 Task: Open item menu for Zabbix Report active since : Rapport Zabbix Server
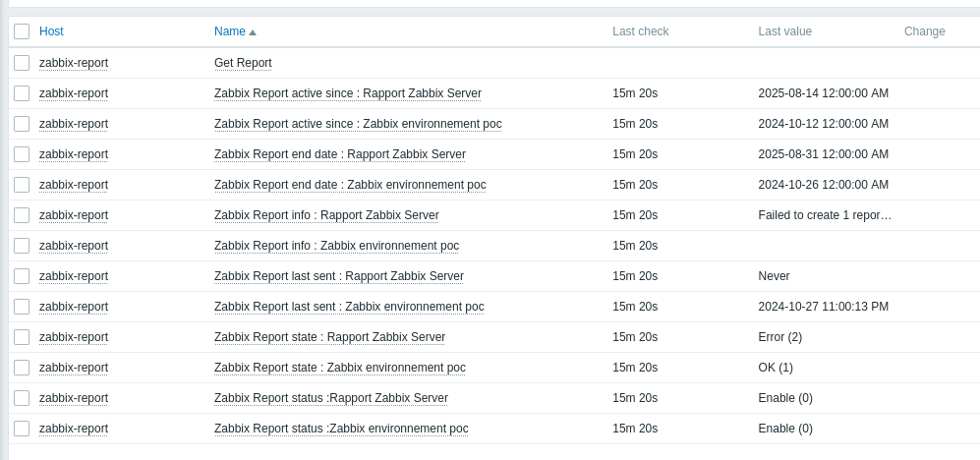[x=348, y=93]
